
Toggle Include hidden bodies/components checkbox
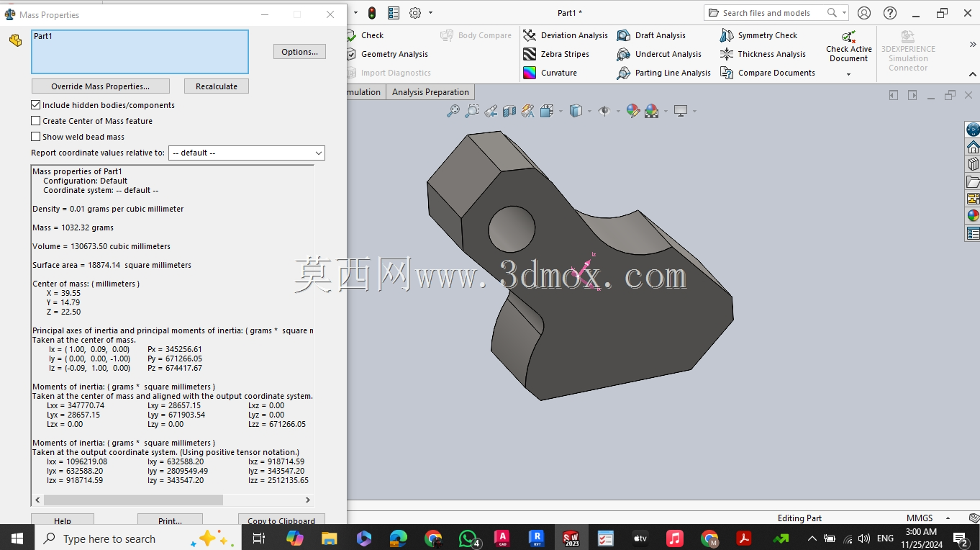coord(36,105)
